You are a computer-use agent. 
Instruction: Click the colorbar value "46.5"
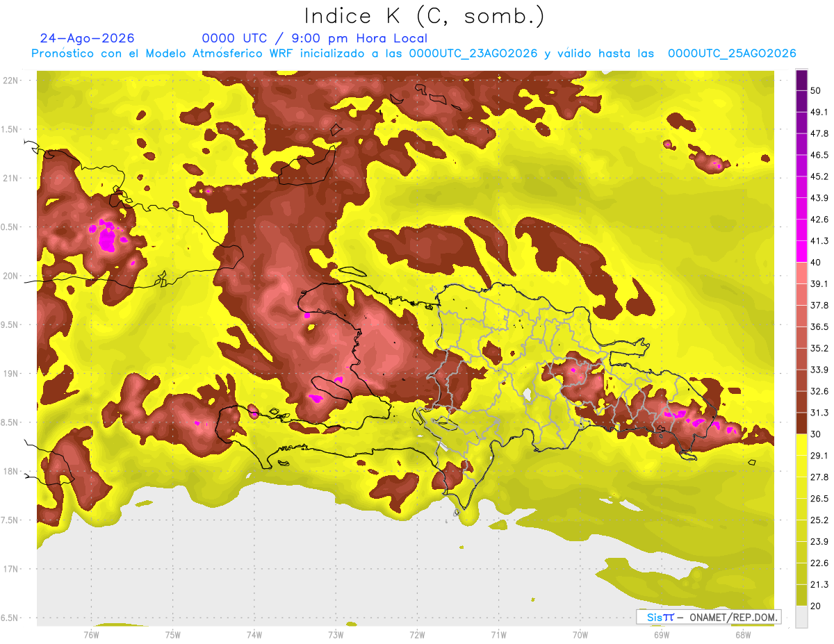coord(819,155)
